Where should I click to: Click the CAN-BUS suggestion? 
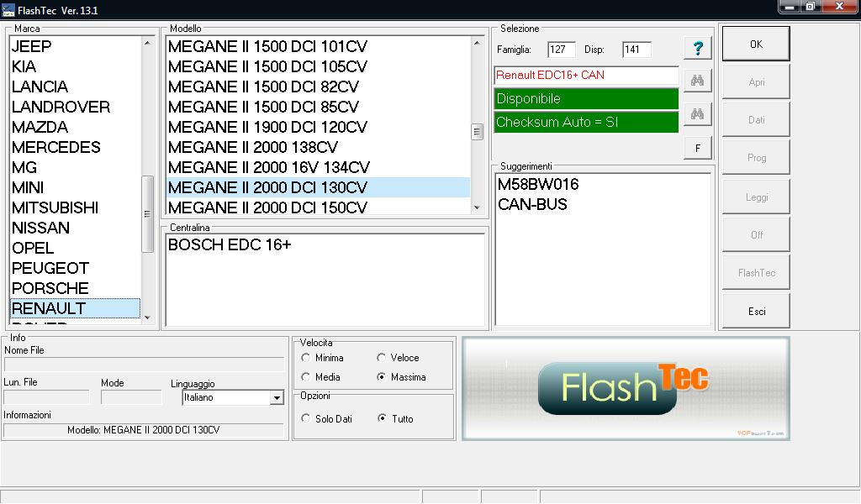[x=603, y=205]
